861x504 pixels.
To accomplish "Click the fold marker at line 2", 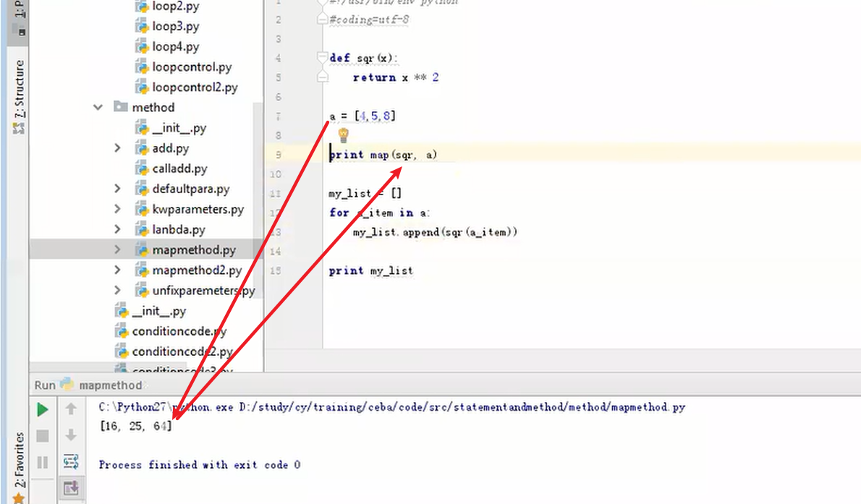I will pos(323,20).
